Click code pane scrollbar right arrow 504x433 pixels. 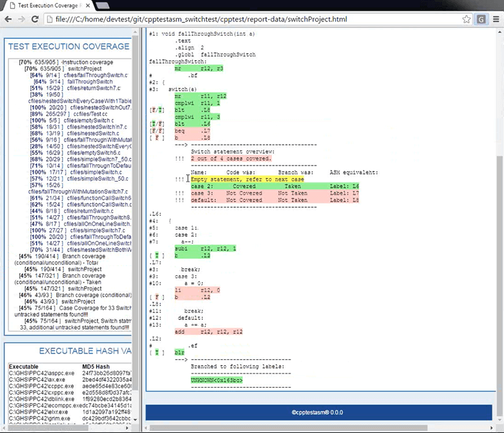click(492, 428)
